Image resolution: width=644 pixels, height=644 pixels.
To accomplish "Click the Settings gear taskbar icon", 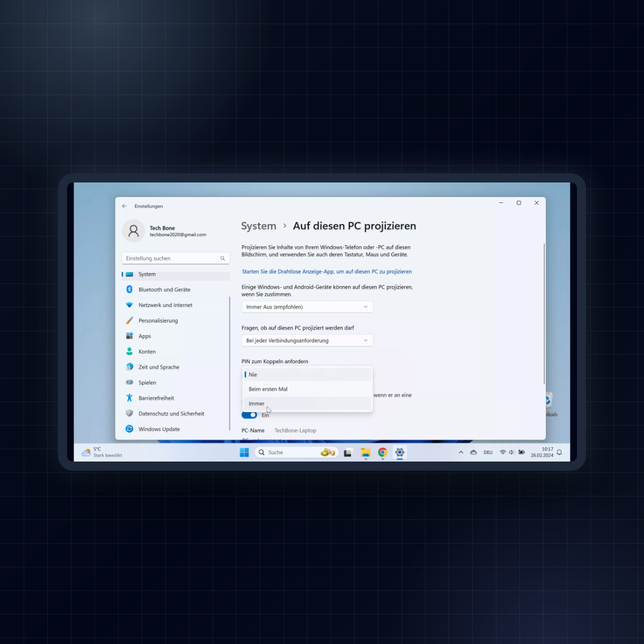I will coord(400,452).
